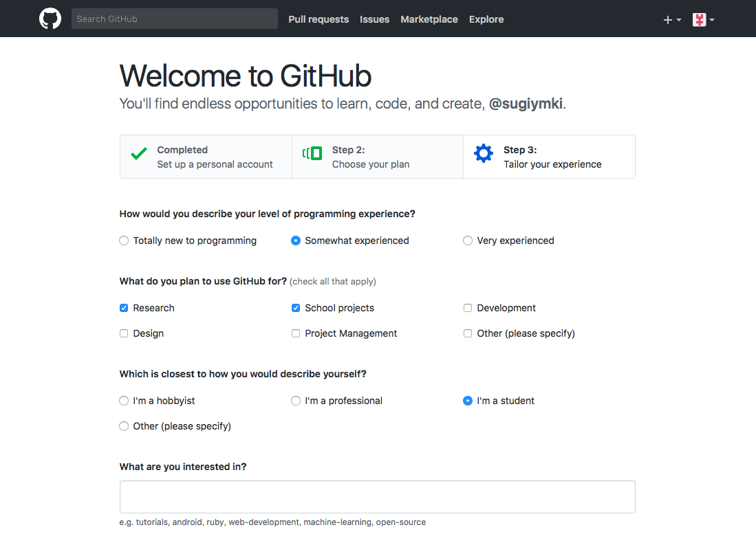Check the Project Management option
The height and width of the screenshot is (534, 756).
pos(296,333)
